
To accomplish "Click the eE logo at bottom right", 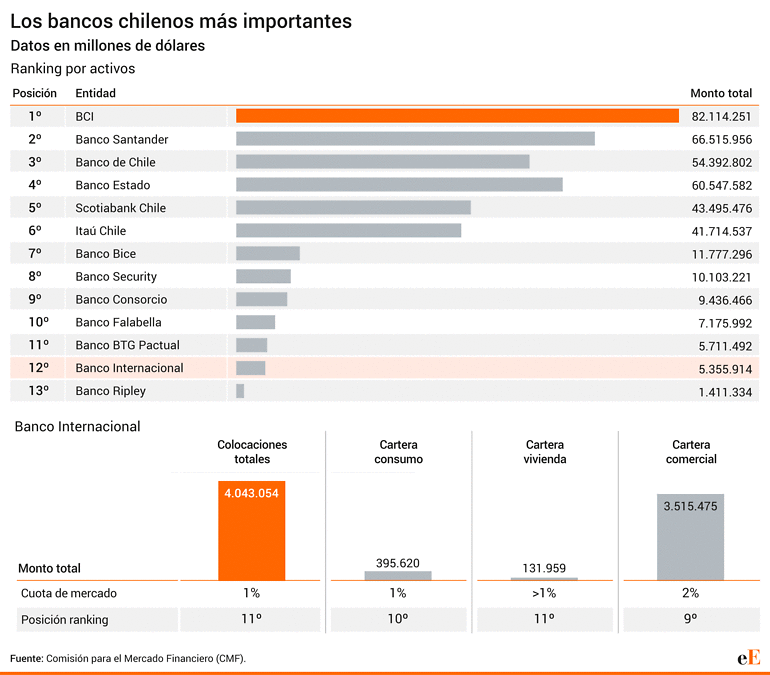I will 748,657.
